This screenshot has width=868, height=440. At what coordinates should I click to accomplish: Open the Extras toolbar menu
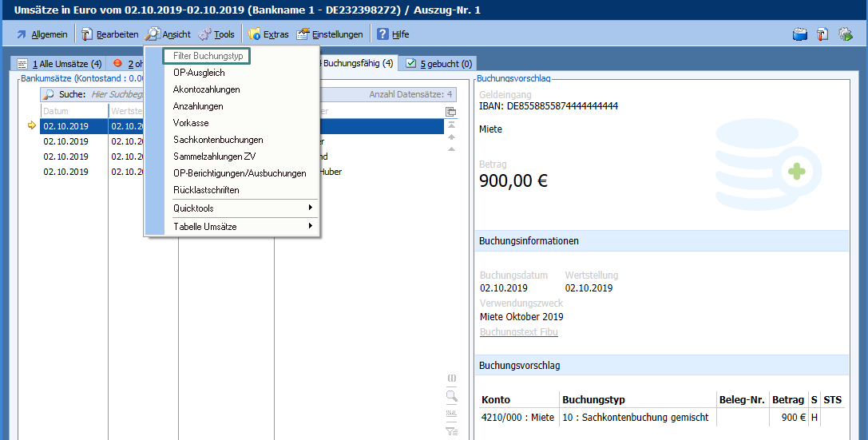click(268, 34)
